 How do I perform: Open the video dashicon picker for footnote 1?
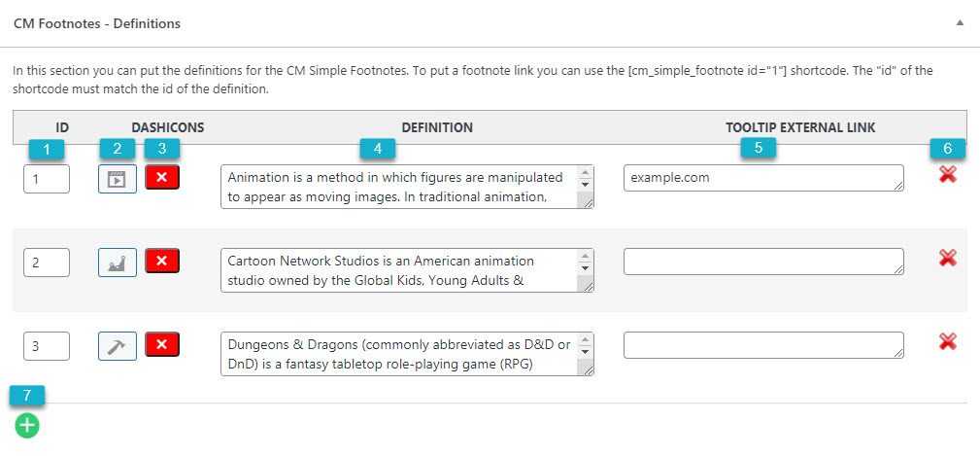click(x=118, y=179)
